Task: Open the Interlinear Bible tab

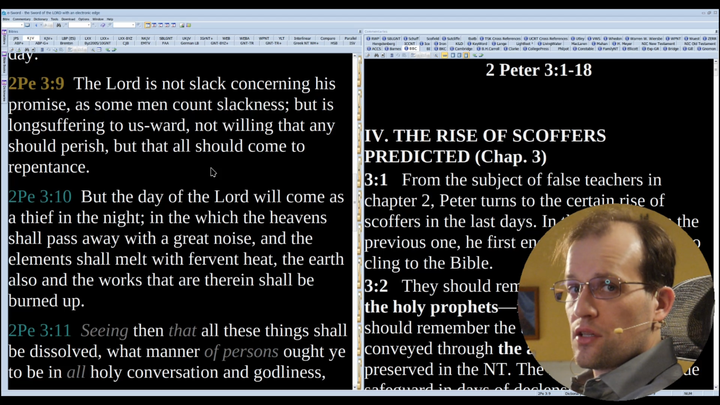Action: coord(302,39)
